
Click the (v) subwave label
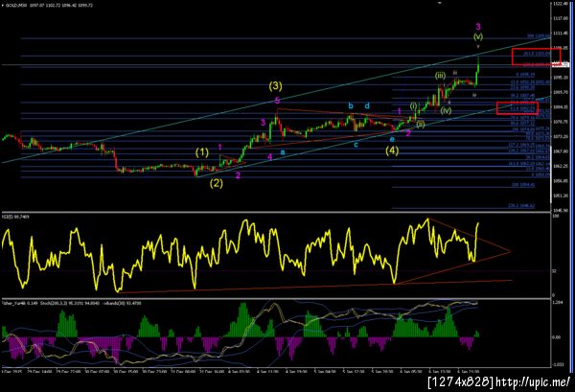point(478,36)
